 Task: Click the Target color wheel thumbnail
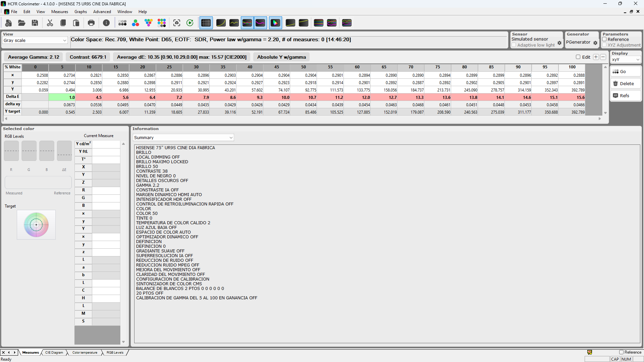[x=36, y=225]
